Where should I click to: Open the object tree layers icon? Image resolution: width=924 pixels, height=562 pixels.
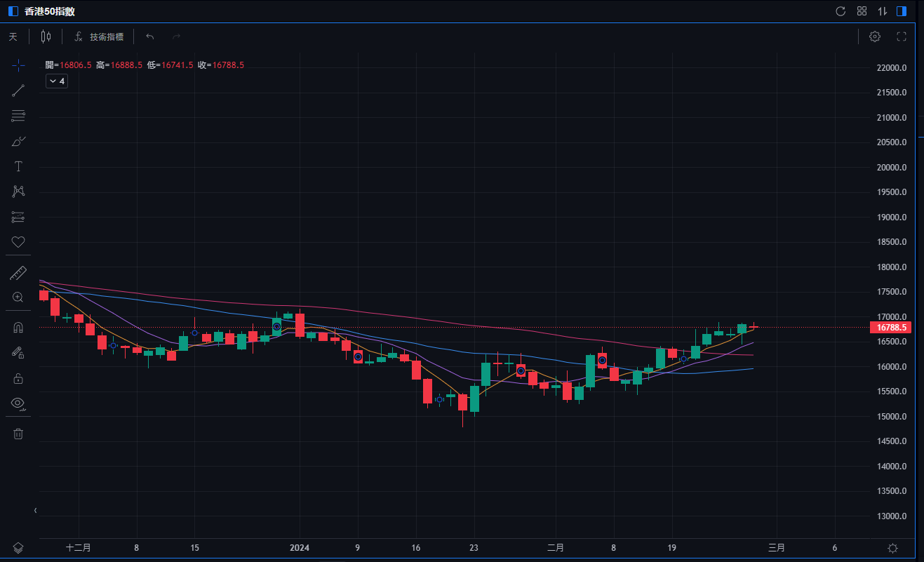point(18,548)
